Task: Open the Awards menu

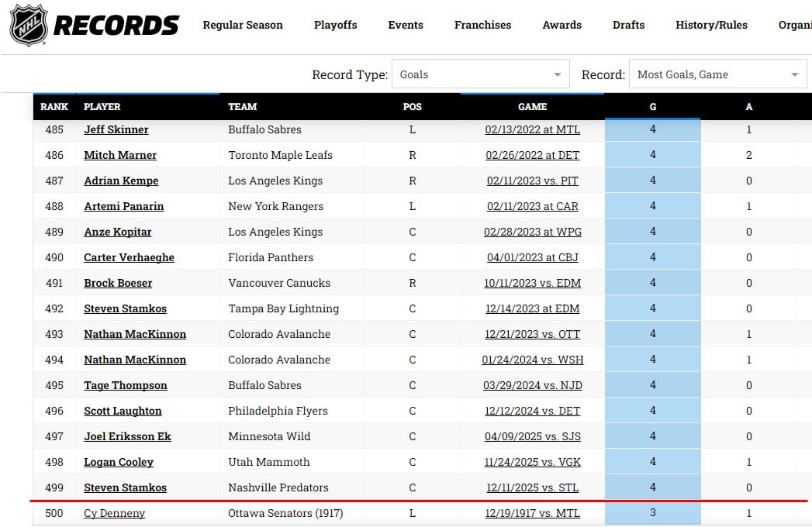Action: pos(561,25)
